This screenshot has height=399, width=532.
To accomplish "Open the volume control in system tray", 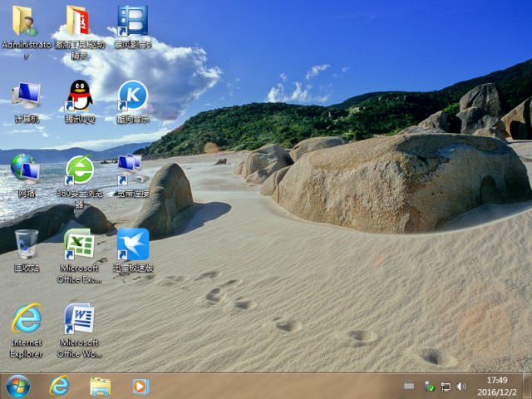I will coord(461,387).
